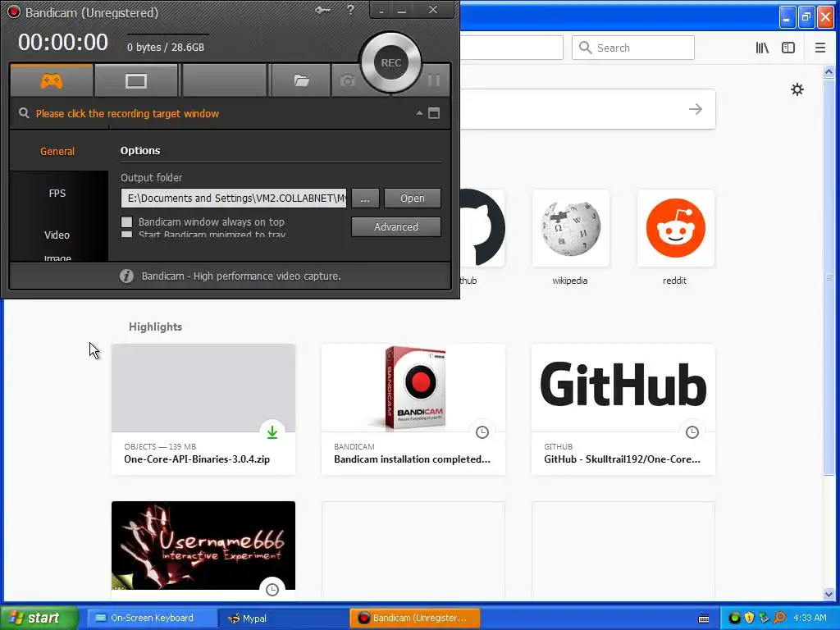Image resolution: width=840 pixels, height=630 pixels.
Task: Click history clock icon on GitHub card
Action: click(692, 431)
